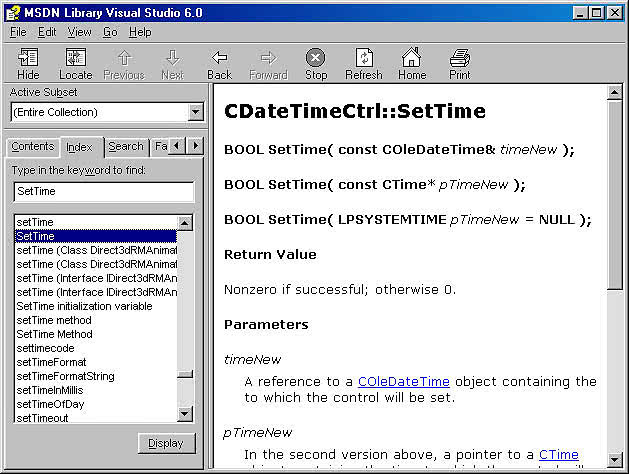The width and height of the screenshot is (629, 474).
Task: Open the Active Subset dropdown
Action: pyautogui.click(x=195, y=112)
